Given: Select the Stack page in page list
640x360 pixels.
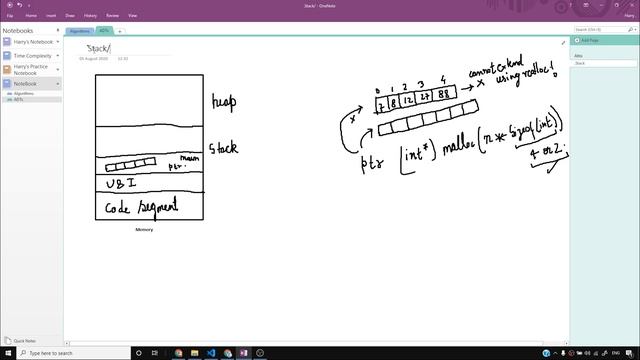Looking at the screenshot, I should pyautogui.click(x=603, y=63).
